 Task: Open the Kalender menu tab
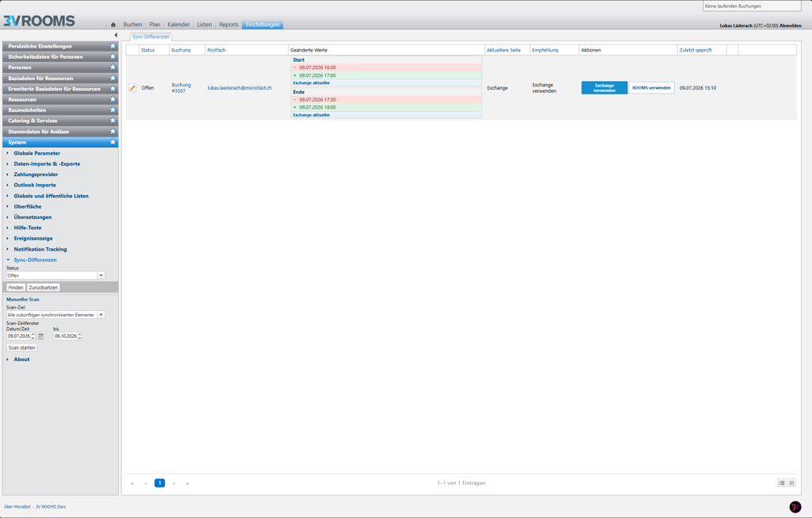(178, 25)
